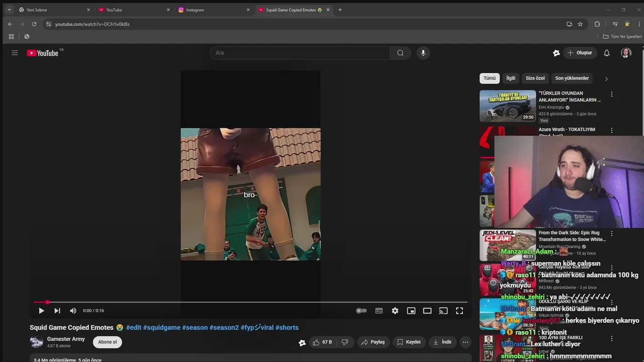Click Kaydet save button
Screen dimensions: 644x362
[409, 342]
